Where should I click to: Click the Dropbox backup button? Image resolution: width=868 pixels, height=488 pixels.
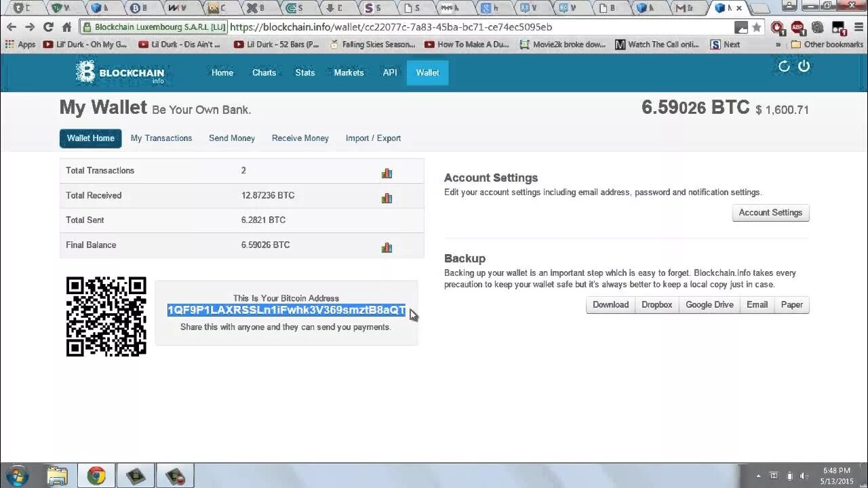tap(657, 305)
